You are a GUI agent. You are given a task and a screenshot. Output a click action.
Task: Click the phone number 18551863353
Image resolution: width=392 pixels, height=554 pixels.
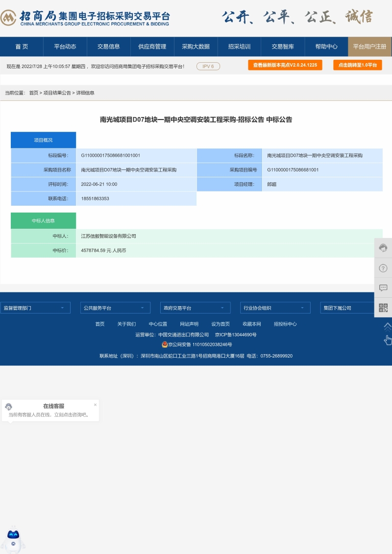coord(95,198)
